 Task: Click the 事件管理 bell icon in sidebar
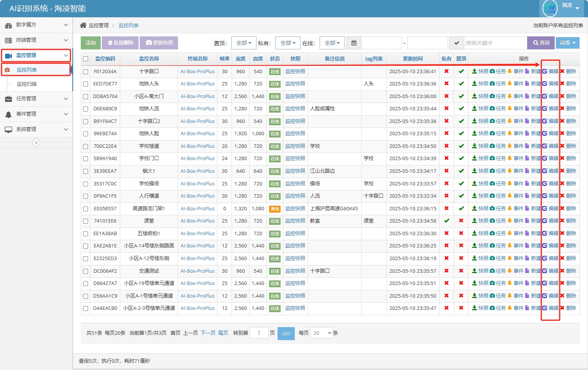[8, 114]
